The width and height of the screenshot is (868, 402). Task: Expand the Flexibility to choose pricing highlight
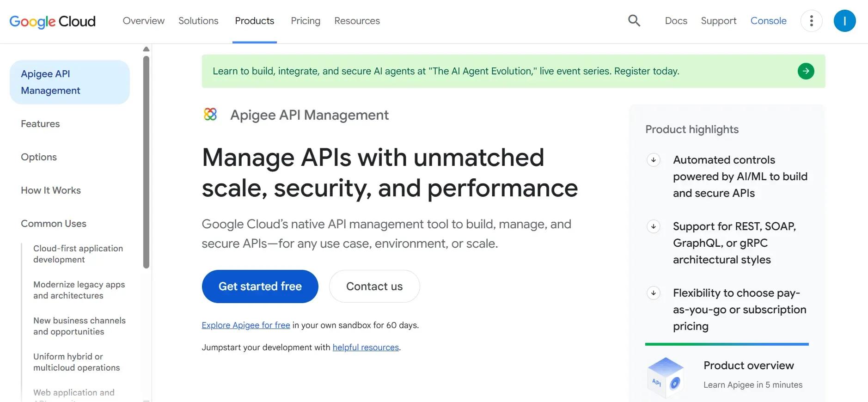(x=653, y=293)
